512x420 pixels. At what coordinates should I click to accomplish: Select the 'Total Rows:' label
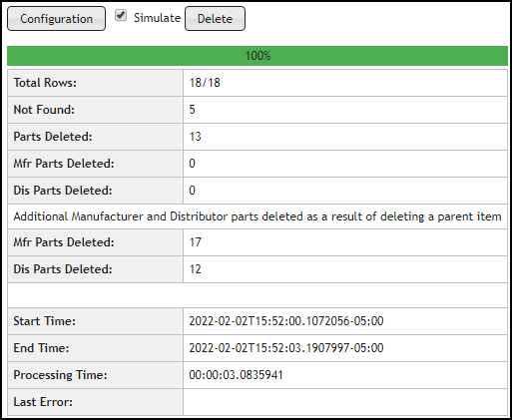click(45, 83)
